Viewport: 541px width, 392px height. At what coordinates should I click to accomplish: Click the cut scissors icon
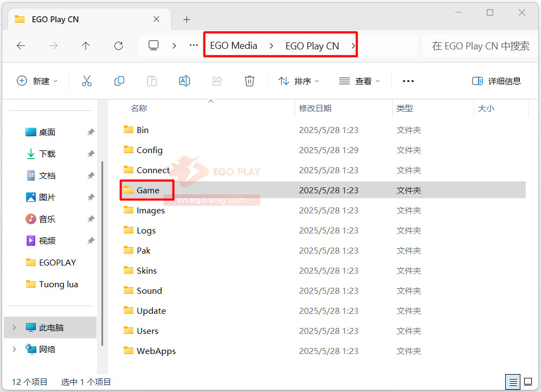[87, 81]
